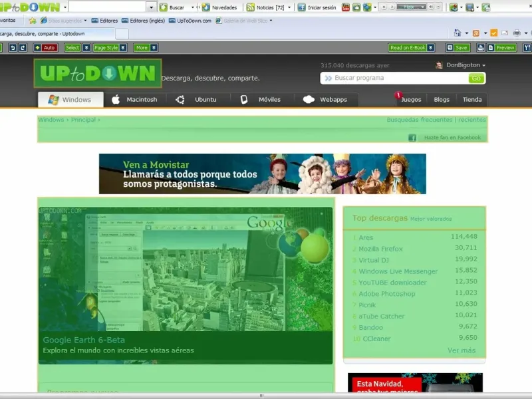Click the green Go search button
The height and width of the screenshot is (399, 532).
[476, 78]
